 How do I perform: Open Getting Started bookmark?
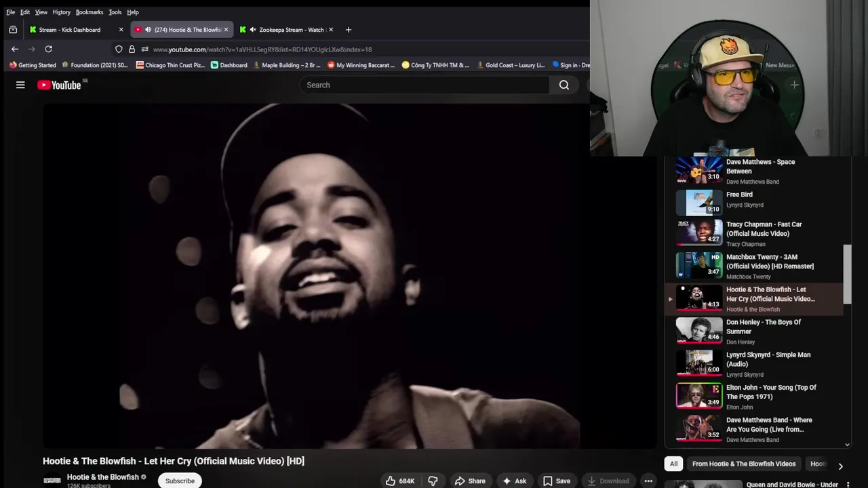click(33, 65)
